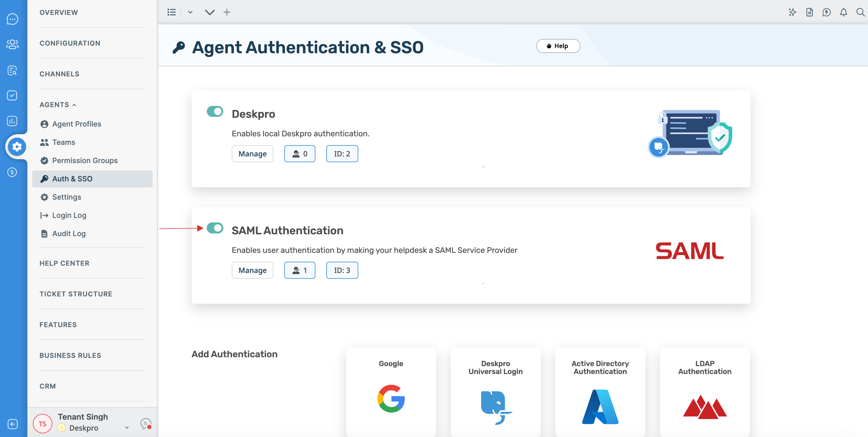
Task: Go to Permission Groups
Action: 92,160
